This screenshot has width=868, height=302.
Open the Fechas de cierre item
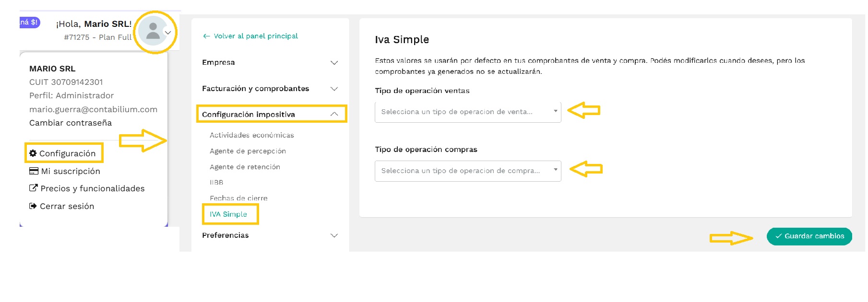click(238, 198)
